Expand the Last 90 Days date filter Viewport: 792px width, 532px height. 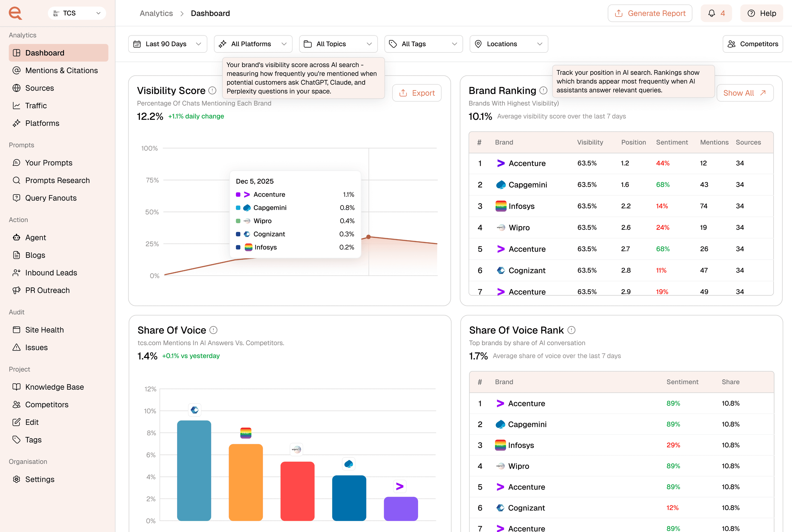[x=168, y=44]
